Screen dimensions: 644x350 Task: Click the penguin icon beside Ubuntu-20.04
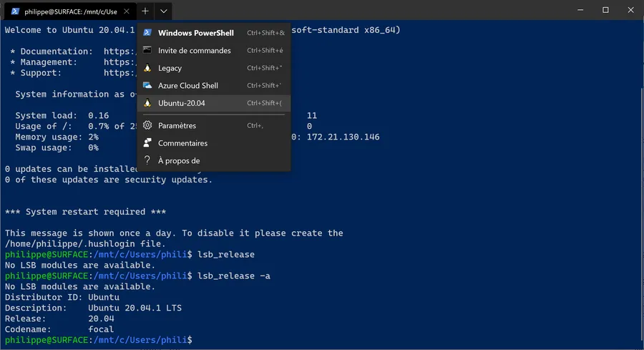point(147,103)
